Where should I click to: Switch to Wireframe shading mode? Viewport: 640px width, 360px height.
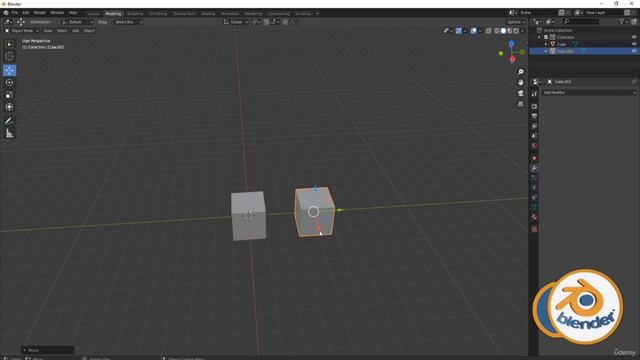(x=497, y=31)
